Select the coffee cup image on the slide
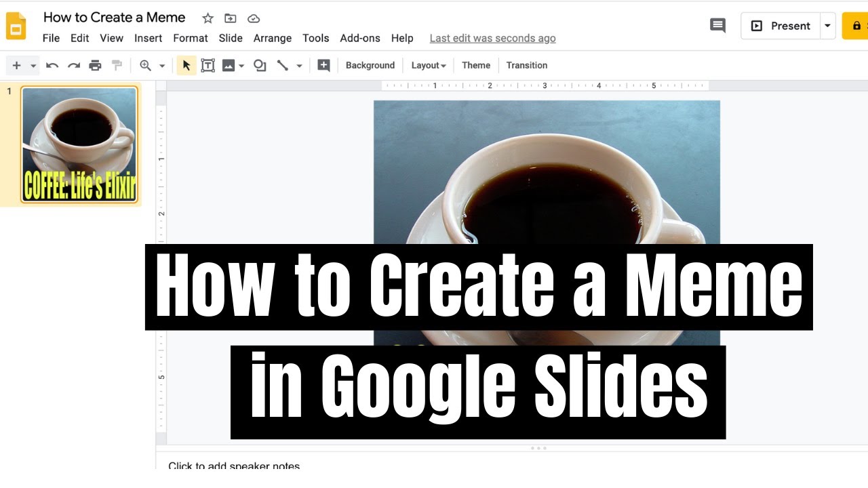The height and width of the screenshot is (488, 868). (x=547, y=173)
